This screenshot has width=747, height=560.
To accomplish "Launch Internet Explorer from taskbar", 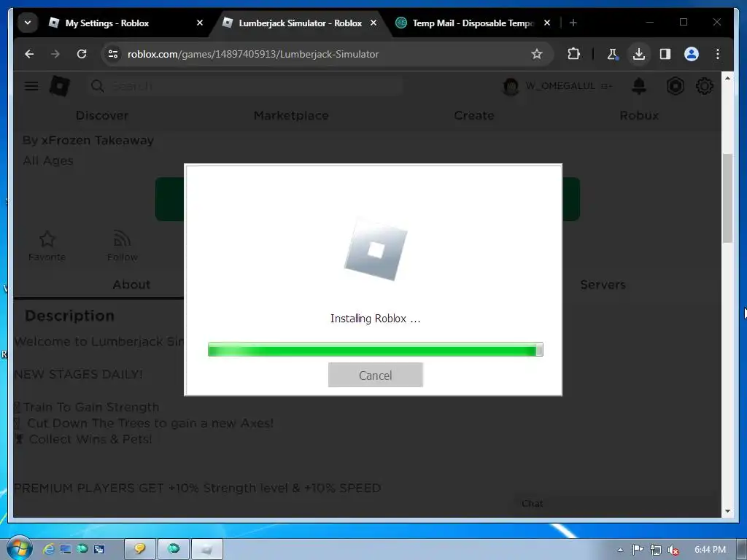I will click(49, 549).
